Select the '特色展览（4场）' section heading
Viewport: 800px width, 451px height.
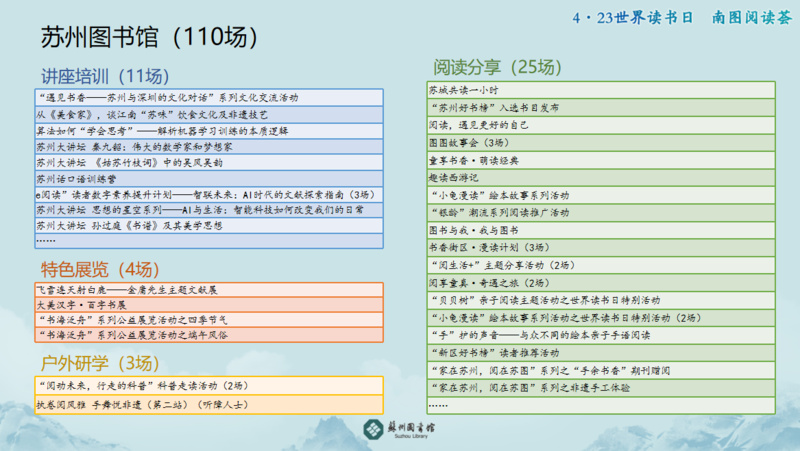100,269
